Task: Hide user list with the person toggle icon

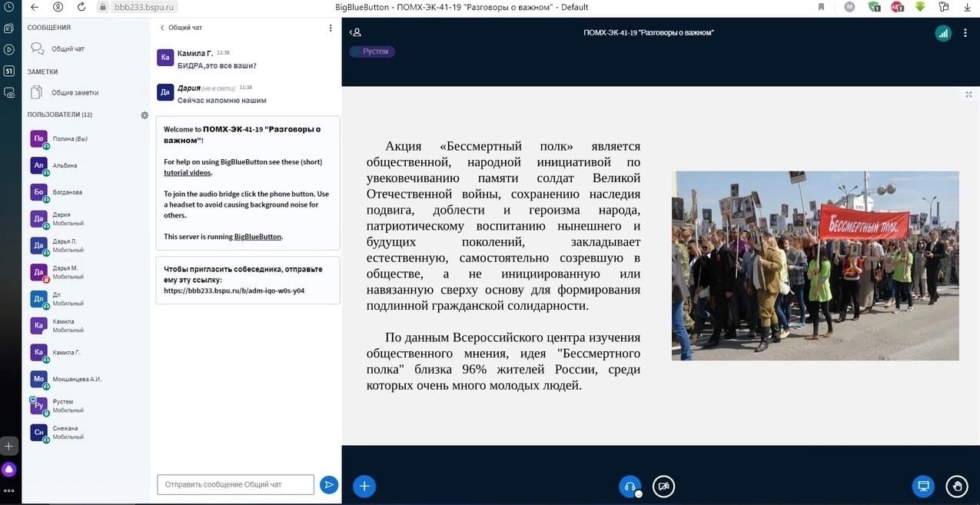Action: (x=355, y=32)
